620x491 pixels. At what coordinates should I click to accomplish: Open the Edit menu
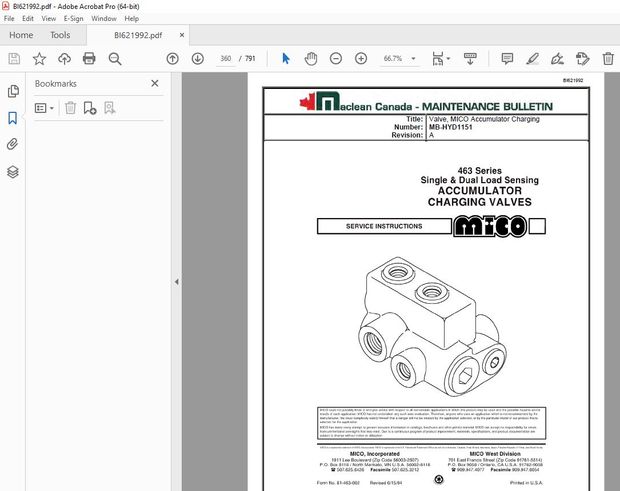28,19
